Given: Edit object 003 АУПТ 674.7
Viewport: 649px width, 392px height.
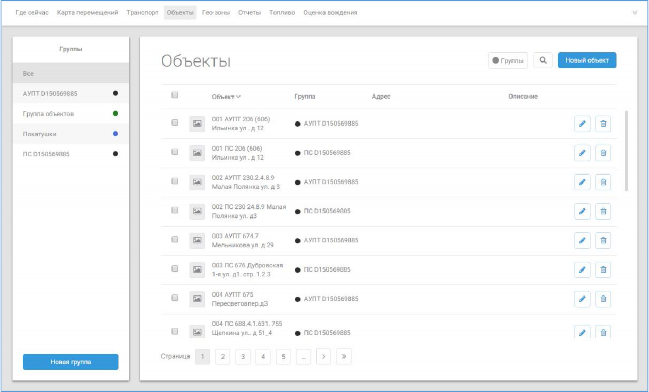Looking at the screenshot, I should pos(582,240).
